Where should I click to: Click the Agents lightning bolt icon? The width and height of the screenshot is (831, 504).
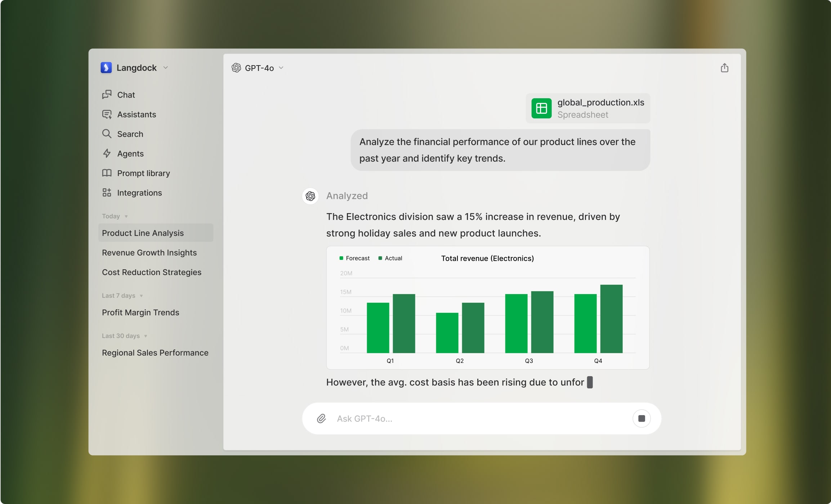pyautogui.click(x=107, y=153)
